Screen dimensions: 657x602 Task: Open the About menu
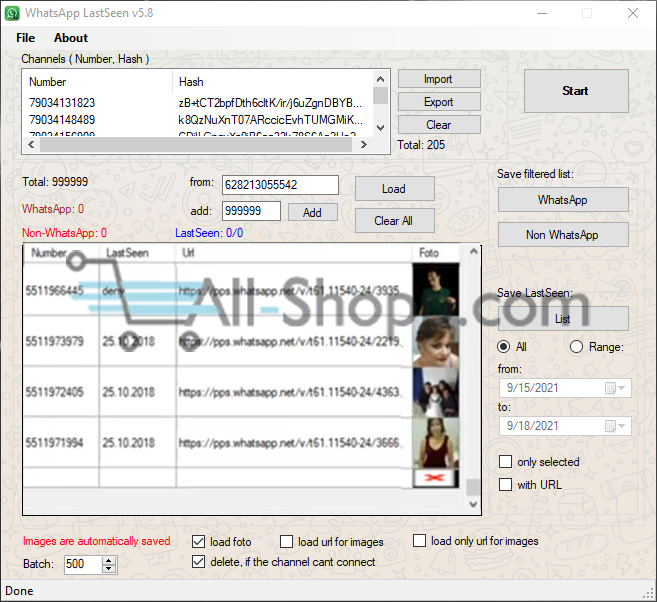tap(71, 38)
